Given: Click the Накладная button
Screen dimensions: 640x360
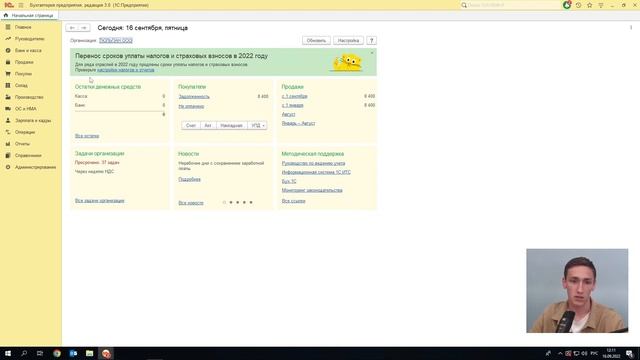Looking at the screenshot, I should pos(231,125).
